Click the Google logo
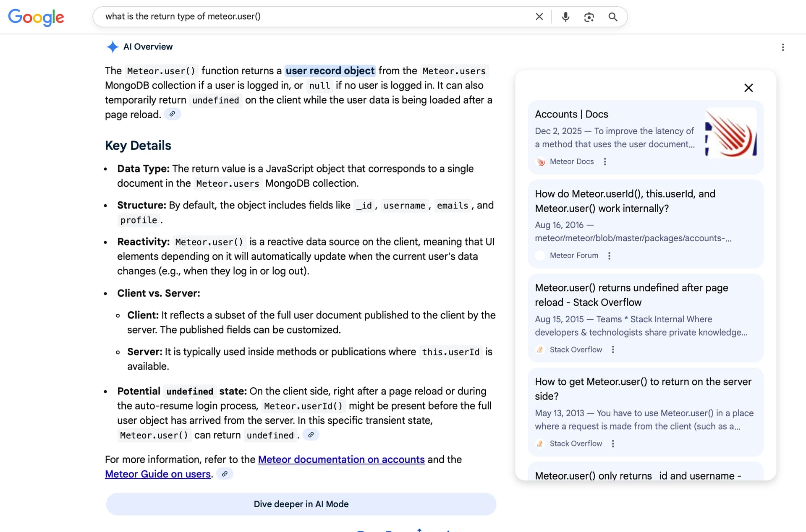 (36, 17)
